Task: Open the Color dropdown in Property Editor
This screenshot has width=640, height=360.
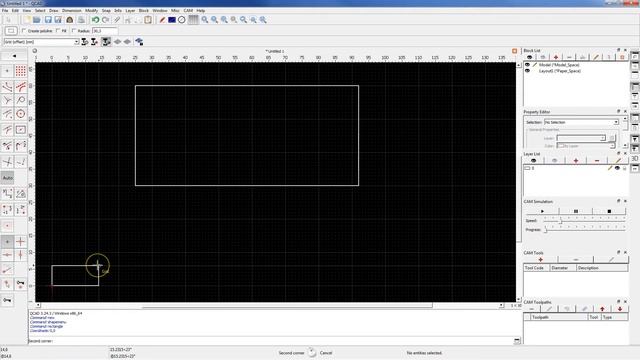Action: pos(586,146)
